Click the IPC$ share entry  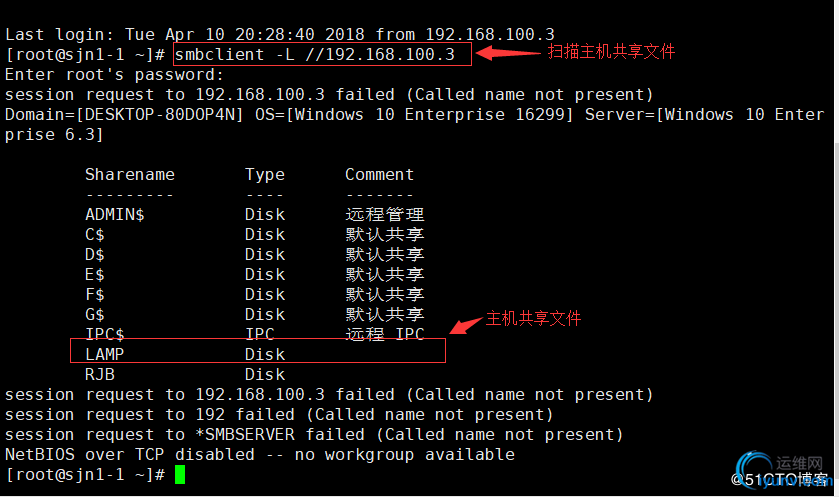point(104,334)
